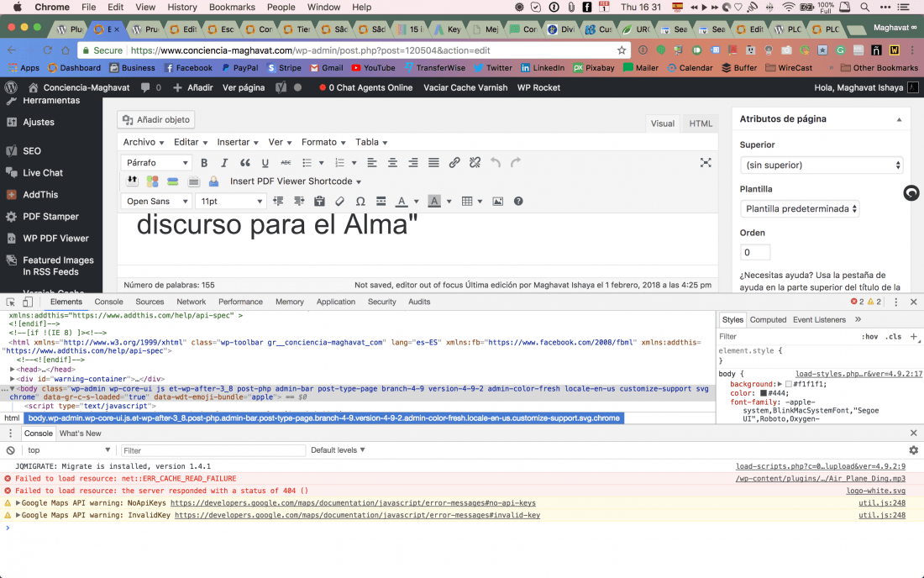Decrease paragraph indent
924x578 pixels.
click(x=278, y=202)
